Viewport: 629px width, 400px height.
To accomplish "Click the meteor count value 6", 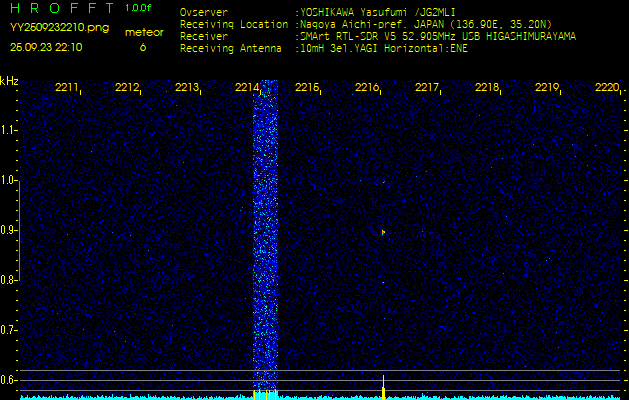I will 143,47.
